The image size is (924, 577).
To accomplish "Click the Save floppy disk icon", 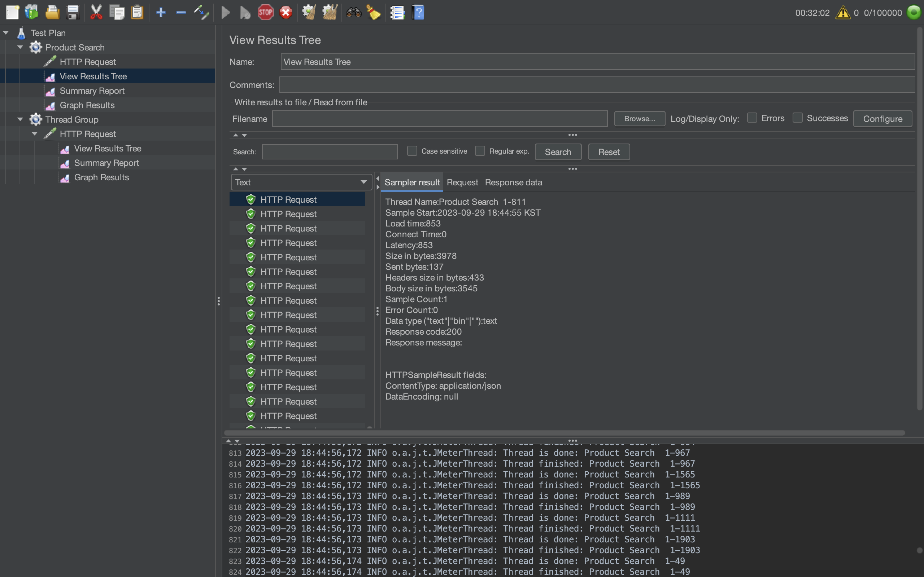I will tap(73, 13).
